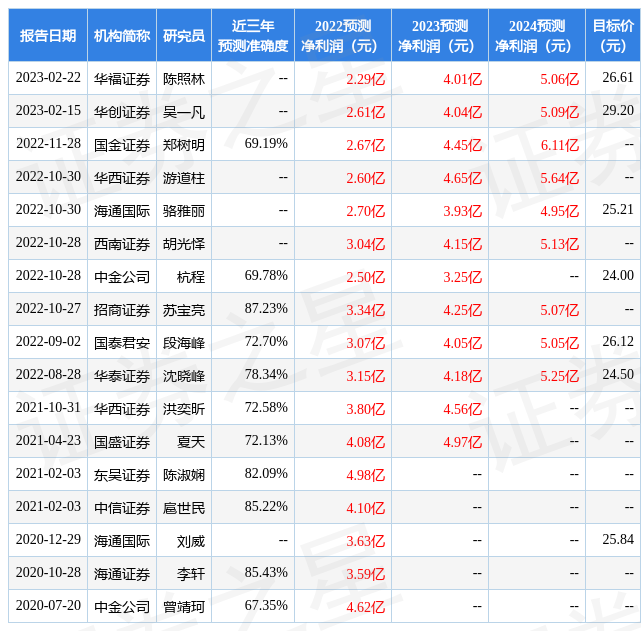Select institution 招商证券
The height and width of the screenshot is (631, 641).
point(122,310)
